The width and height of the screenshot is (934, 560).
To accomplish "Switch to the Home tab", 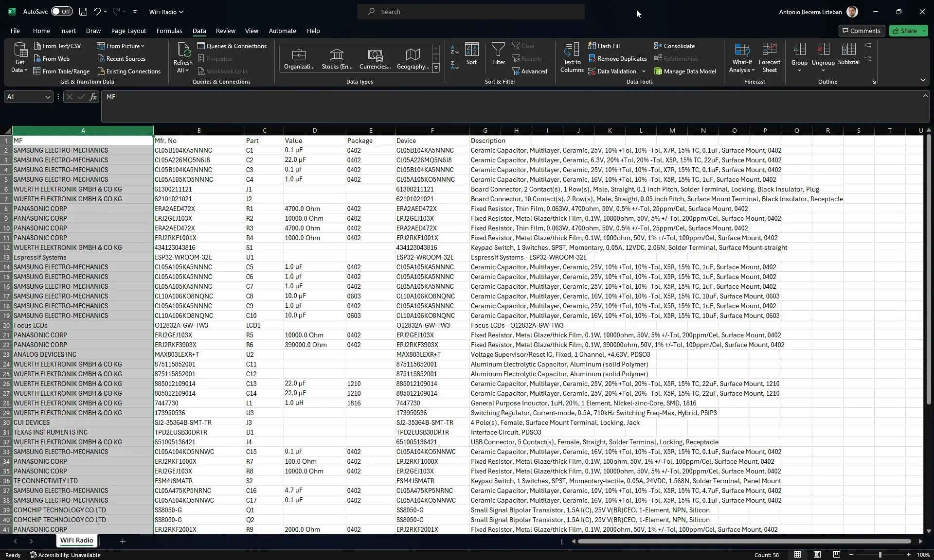I will click(x=41, y=31).
